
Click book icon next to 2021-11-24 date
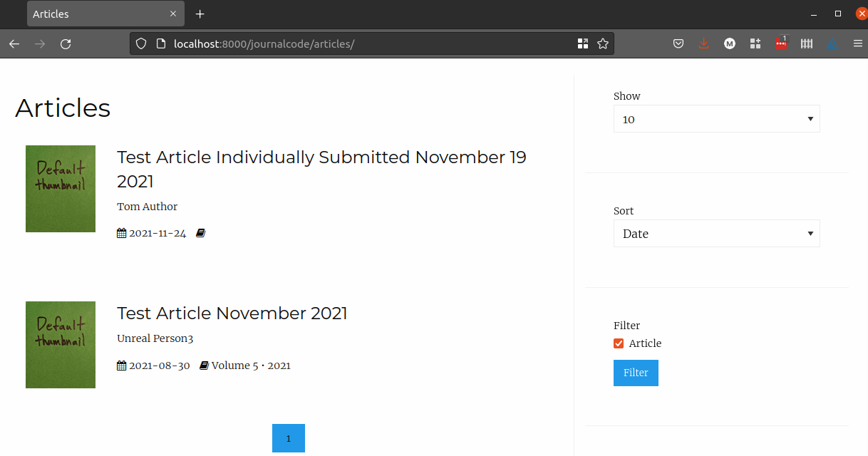tap(200, 233)
